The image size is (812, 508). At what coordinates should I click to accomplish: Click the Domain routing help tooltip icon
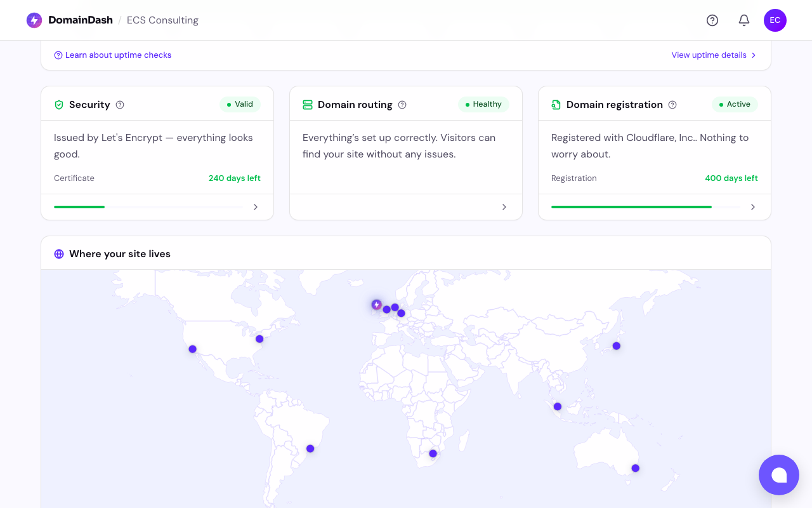[x=402, y=105]
